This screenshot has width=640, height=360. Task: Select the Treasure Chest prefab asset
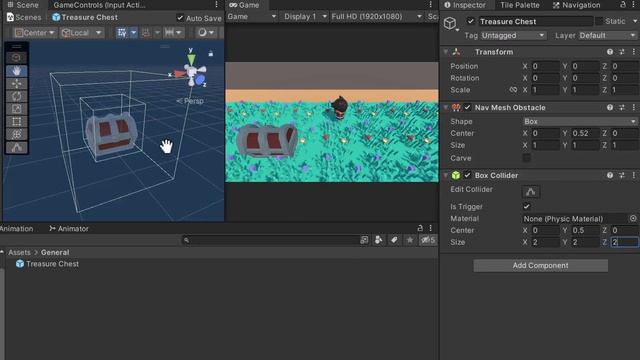[x=47, y=264]
